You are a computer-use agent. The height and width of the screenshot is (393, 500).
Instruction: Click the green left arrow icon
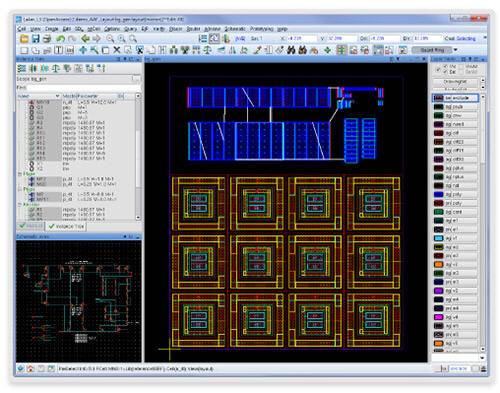pyautogui.click(x=85, y=39)
